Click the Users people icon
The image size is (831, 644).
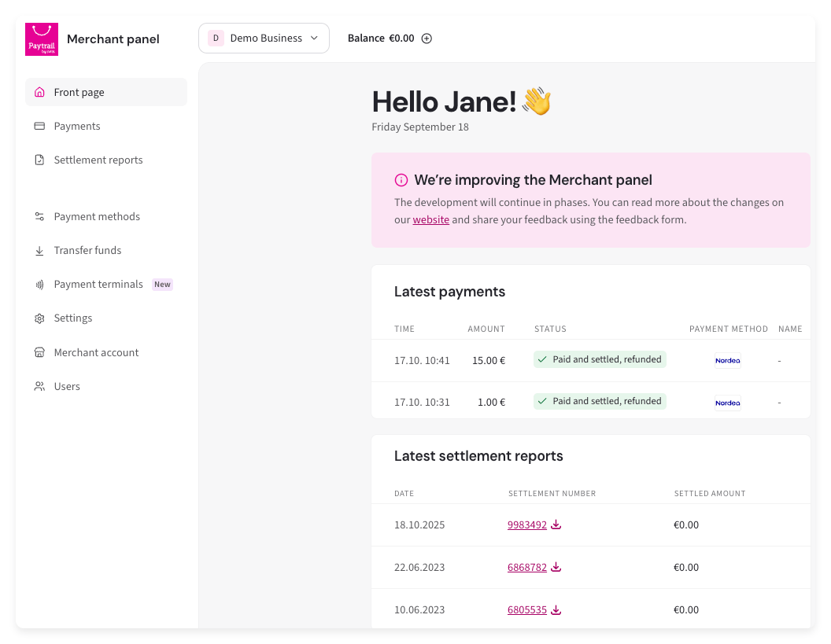(39, 387)
